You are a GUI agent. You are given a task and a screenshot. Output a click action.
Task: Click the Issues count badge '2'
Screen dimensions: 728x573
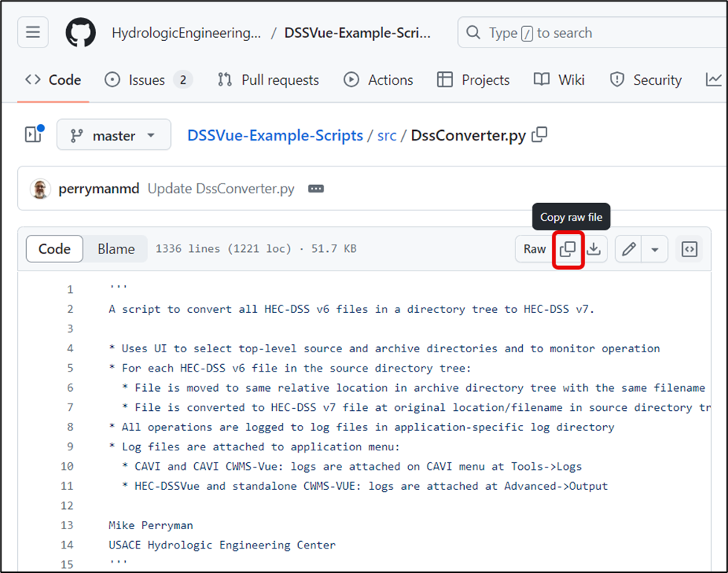click(x=184, y=80)
